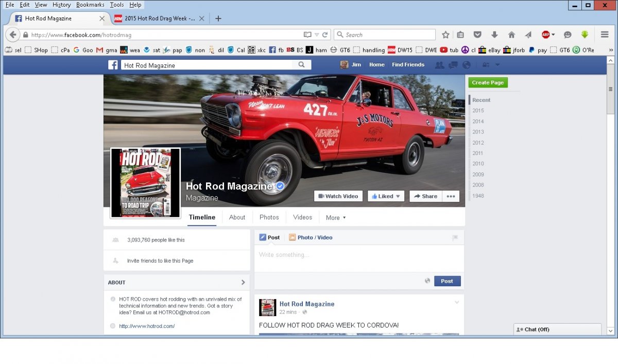Click the green download arrow addon icon

pyautogui.click(x=585, y=35)
